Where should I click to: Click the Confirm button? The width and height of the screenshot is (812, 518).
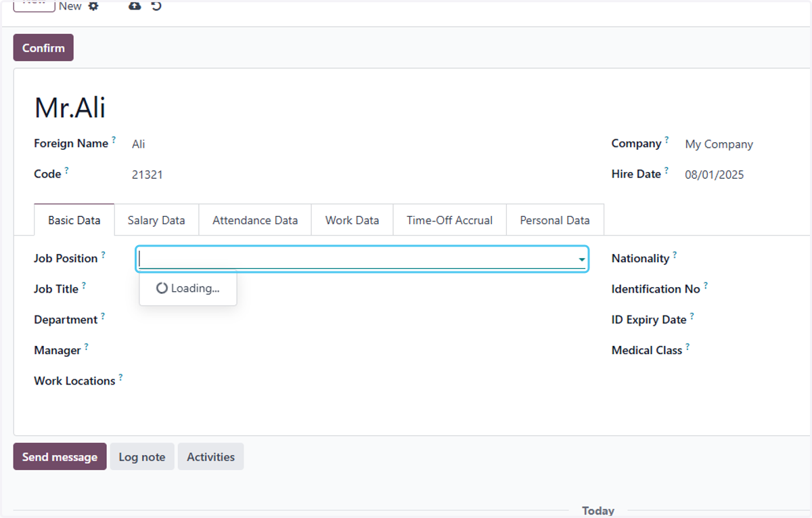43,48
